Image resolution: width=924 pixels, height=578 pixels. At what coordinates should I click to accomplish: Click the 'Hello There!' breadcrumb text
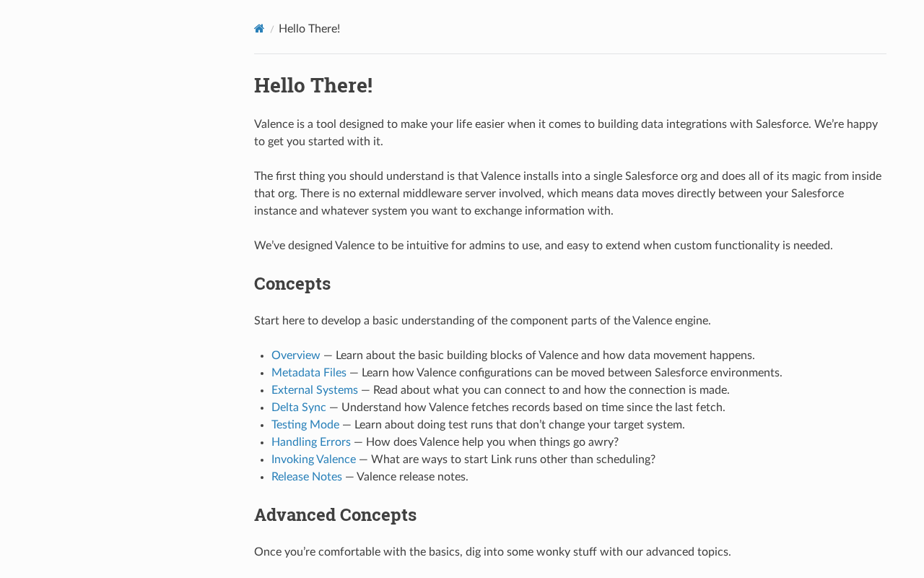(309, 29)
